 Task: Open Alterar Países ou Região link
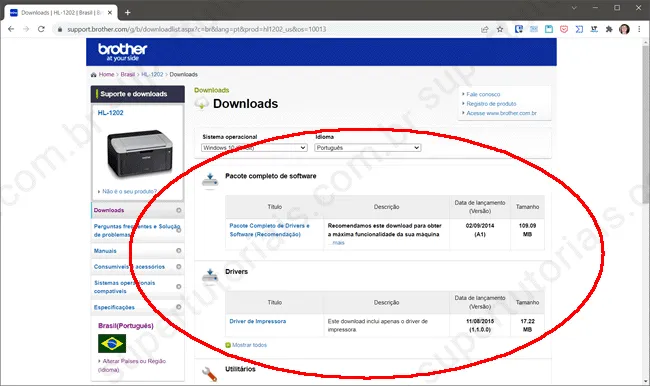pyautogui.click(x=132, y=365)
